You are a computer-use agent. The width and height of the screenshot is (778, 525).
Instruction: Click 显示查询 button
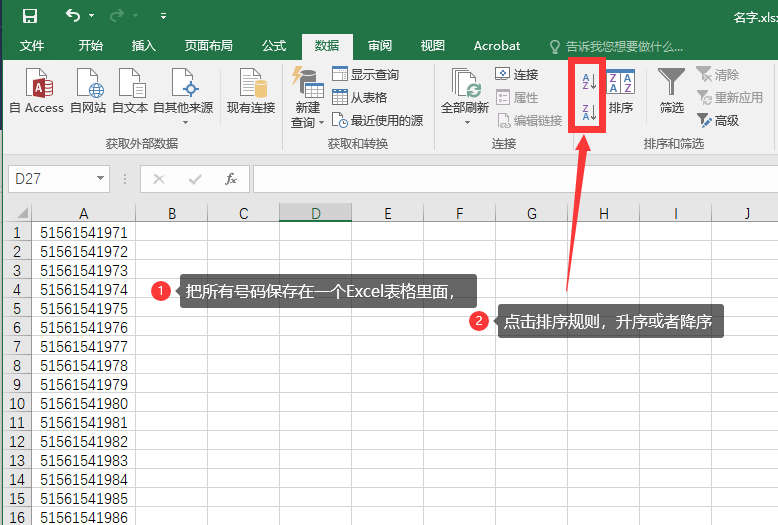point(366,74)
